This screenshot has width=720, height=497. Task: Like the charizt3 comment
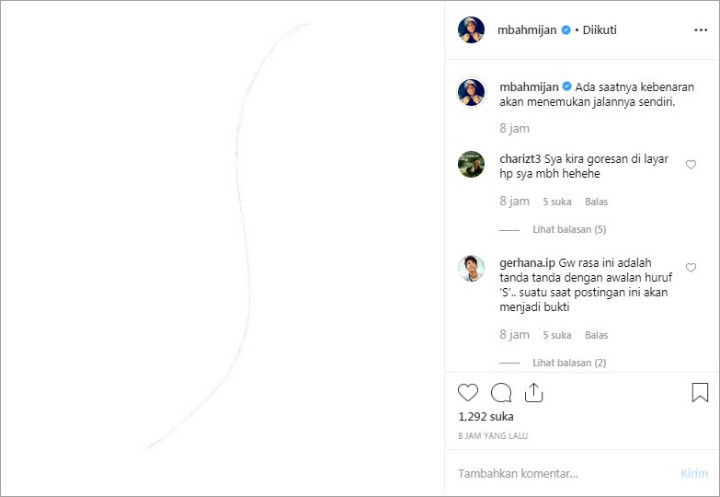click(x=691, y=165)
